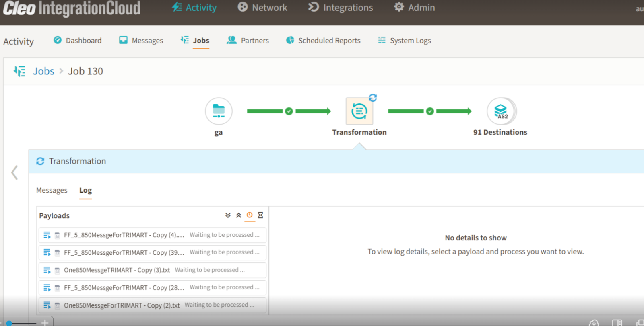The width and height of the screenshot is (644, 326).
Task: Click file icon on Copy (4) payload row
Action: pyautogui.click(x=58, y=235)
